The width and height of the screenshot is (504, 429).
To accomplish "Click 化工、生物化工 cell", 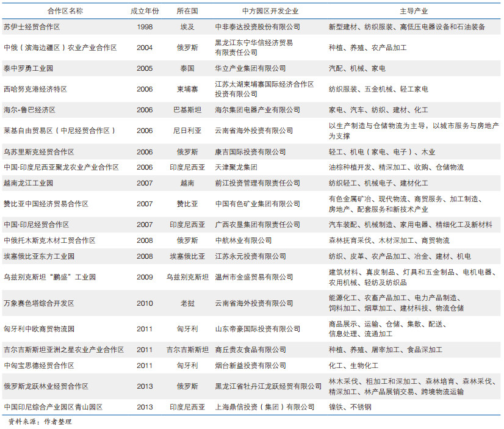I will pyautogui.click(x=353, y=366).
